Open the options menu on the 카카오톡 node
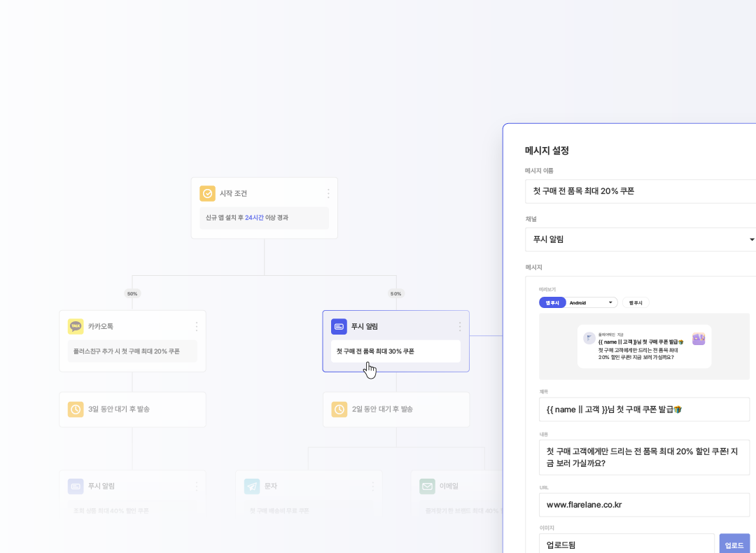This screenshot has width=756, height=553. pyautogui.click(x=197, y=326)
